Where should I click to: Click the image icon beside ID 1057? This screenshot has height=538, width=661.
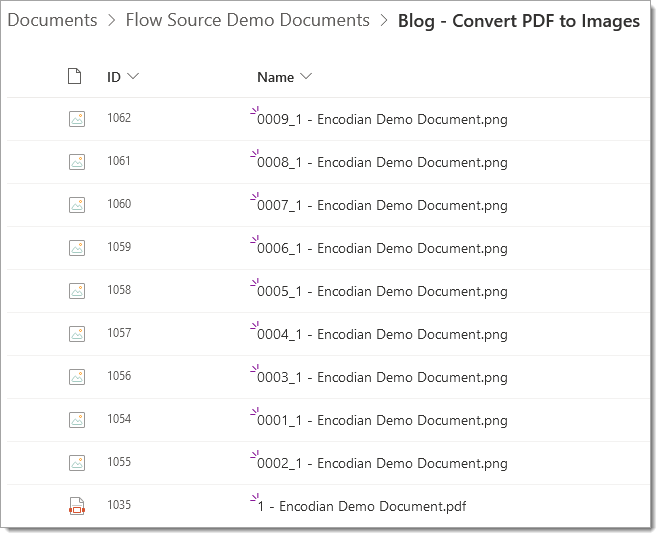pyautogui.click(x=77, y=334)
